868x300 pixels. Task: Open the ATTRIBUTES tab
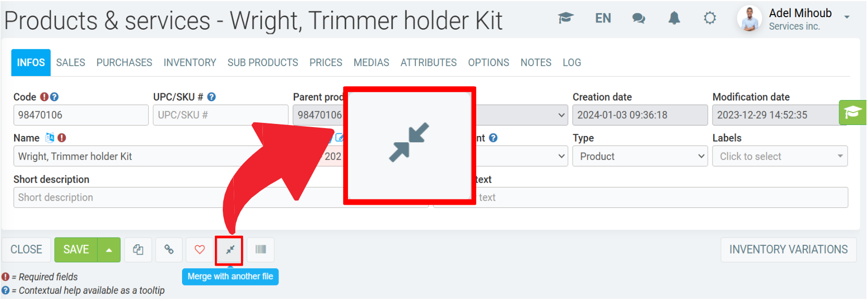coord(428,63)
